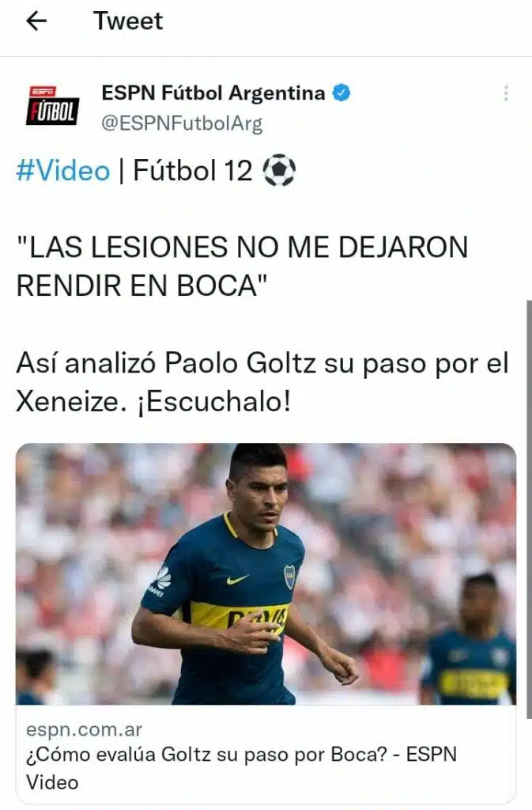Click the soccer ball emoji
The image size is (532, 810).
[279, 170]
